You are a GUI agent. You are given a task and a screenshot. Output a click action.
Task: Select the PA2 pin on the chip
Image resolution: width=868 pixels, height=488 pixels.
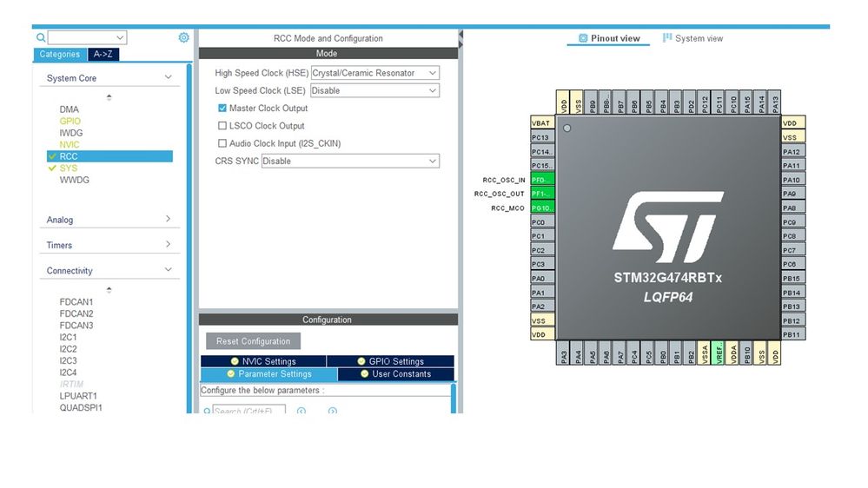542,307
